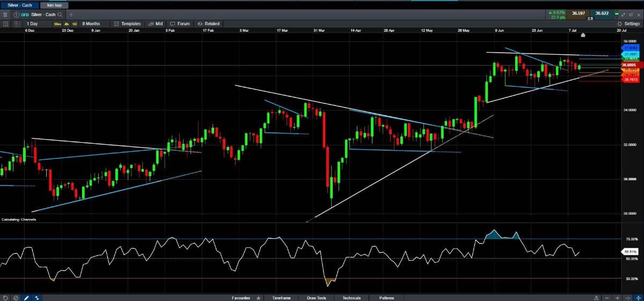Click the lock marker above the chart

coord(583,35)
